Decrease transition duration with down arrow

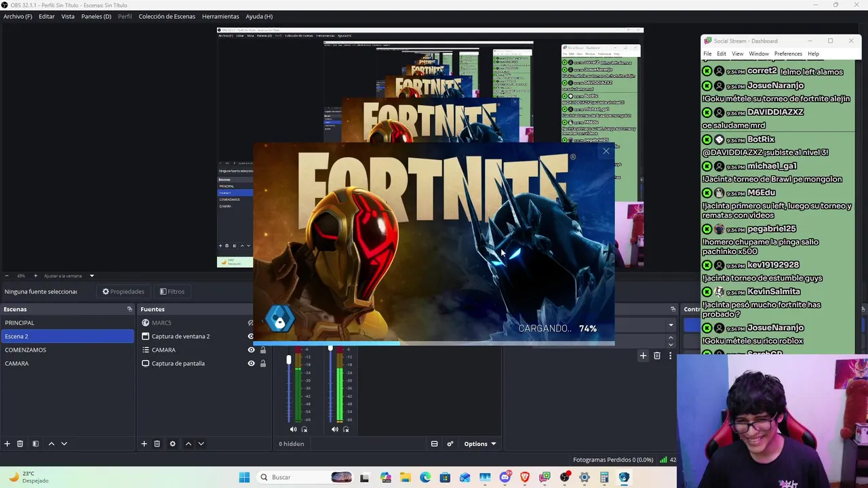coord(671,344)
